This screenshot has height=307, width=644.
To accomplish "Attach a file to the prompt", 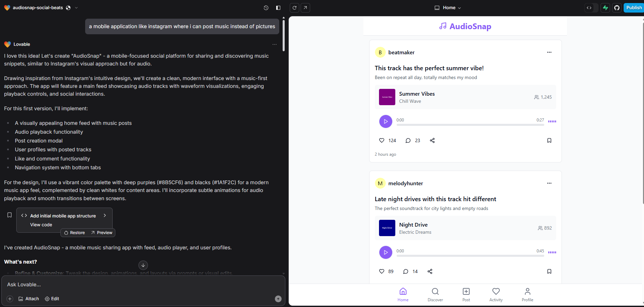I will [x=29, y=299].
